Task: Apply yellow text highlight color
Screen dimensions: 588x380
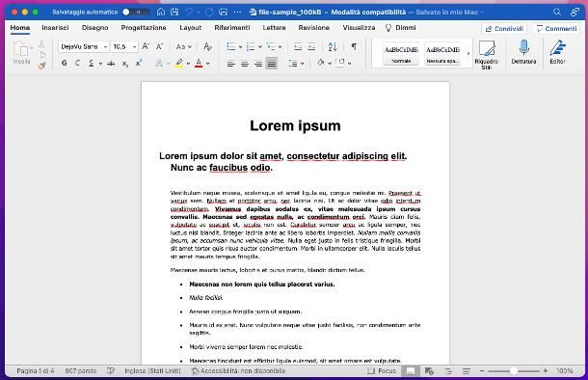Action: click(179, 64)
